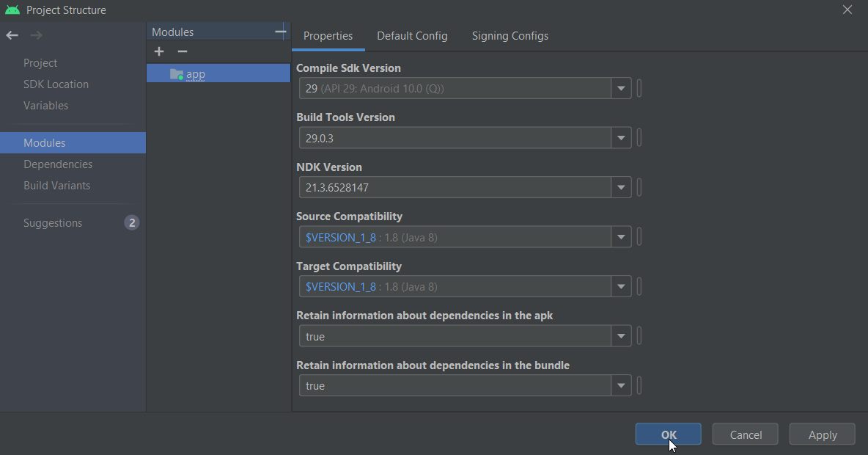Select the app module

click(195, 74)
